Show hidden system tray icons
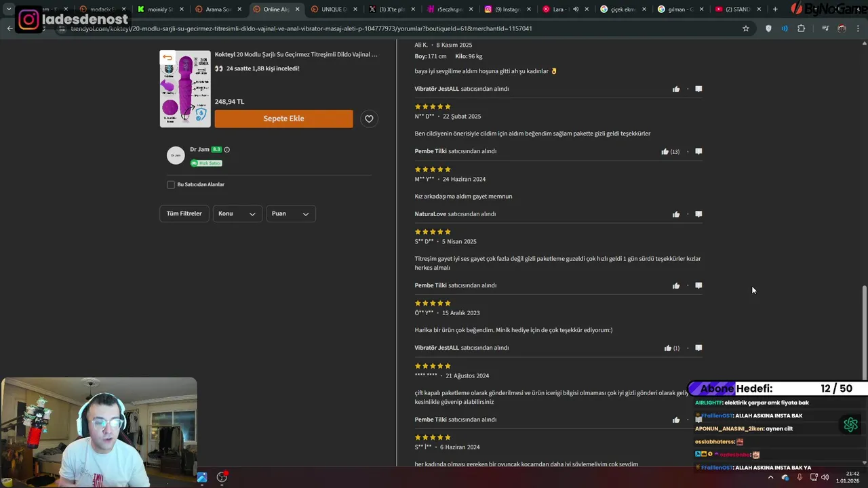Screen dimensions: 868x488 click(x=770, y=477)
